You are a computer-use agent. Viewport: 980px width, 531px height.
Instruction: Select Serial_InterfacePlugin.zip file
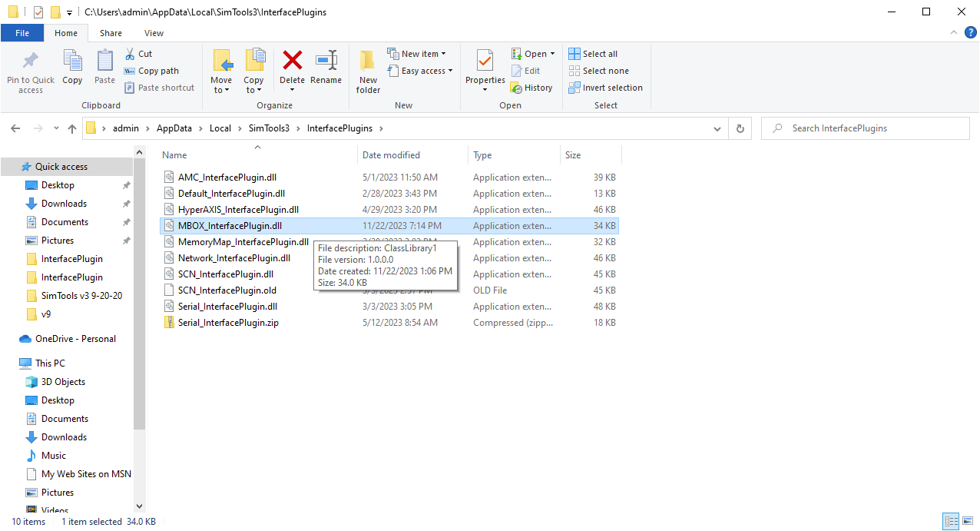[228, 323]
